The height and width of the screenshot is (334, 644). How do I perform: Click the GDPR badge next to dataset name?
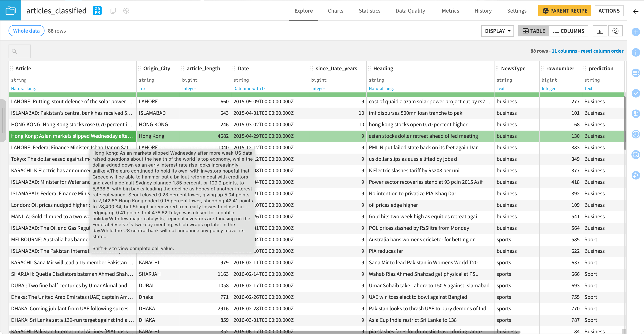click(x=97, y=10)
